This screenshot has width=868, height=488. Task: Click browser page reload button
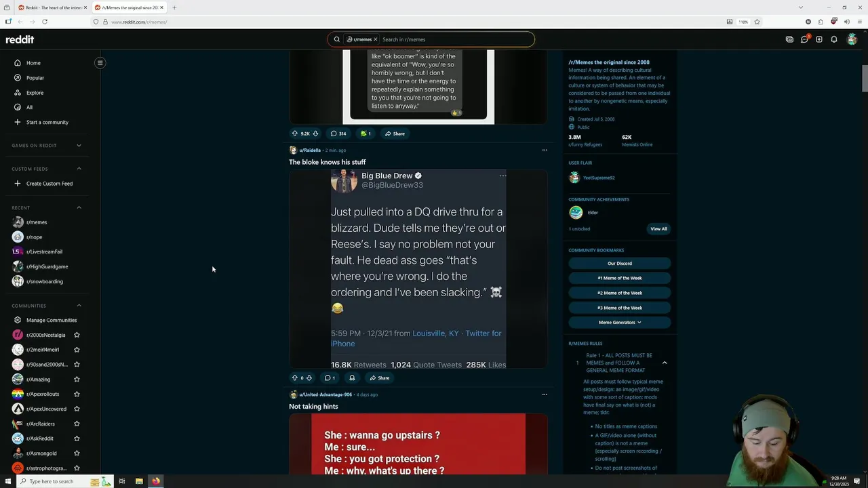click(45, 22)
